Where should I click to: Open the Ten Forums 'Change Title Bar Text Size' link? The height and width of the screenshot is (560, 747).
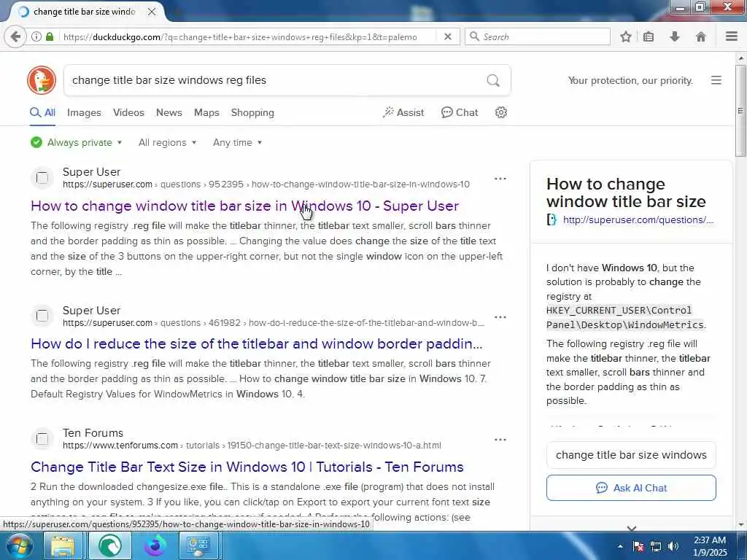pos(247,467)
